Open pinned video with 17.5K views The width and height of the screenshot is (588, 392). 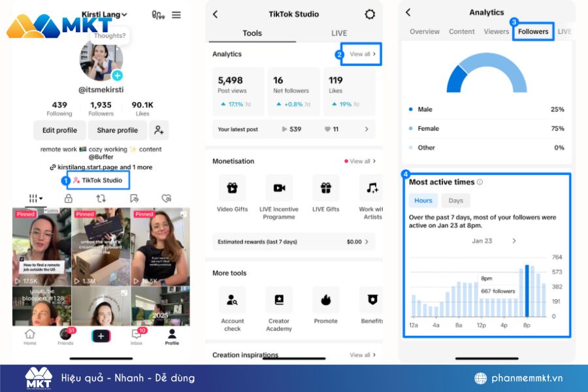pos(42,247)
